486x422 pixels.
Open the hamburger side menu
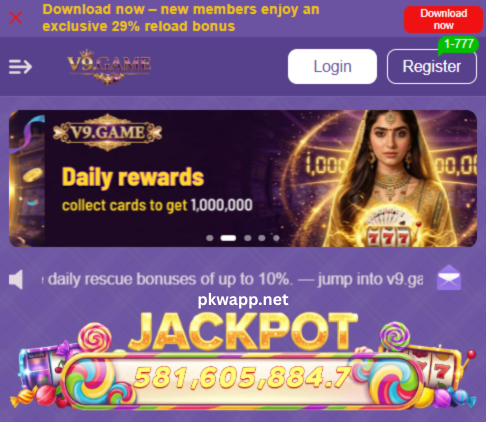point(20,67)
